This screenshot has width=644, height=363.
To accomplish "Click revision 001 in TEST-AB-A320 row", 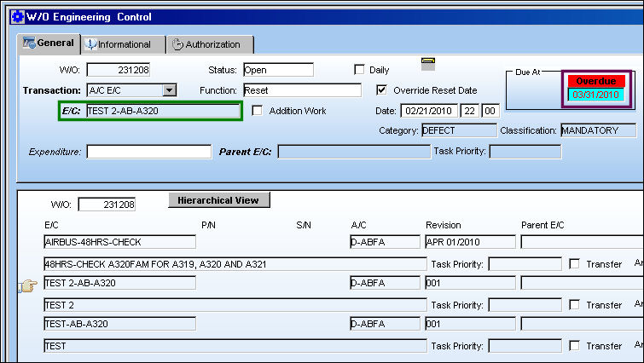I will click(470, 324).
